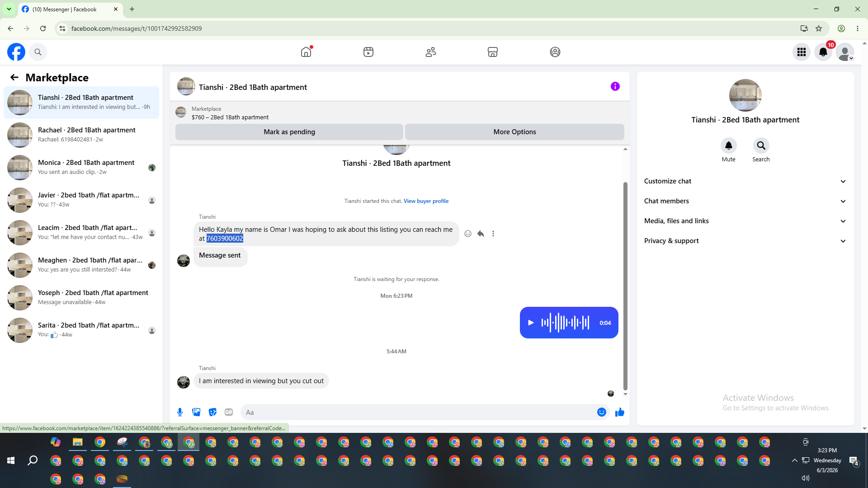
Task: Open the notifications bell
Action: [823, 52]
